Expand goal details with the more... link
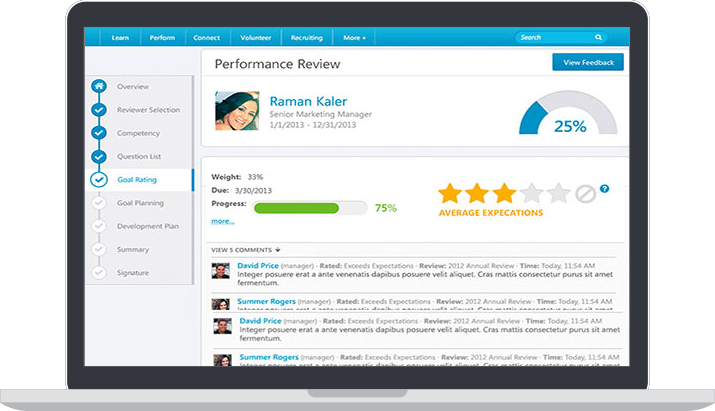 coord(222,221)
